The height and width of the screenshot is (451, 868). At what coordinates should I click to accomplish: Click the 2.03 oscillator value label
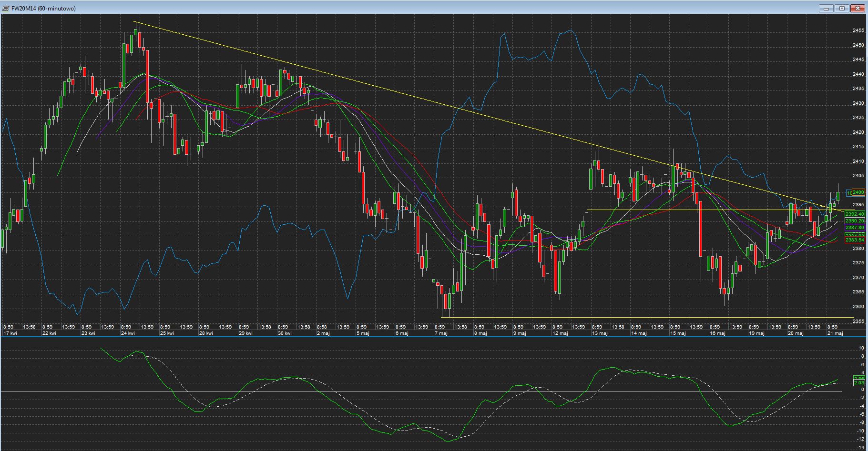pos(858,383)
